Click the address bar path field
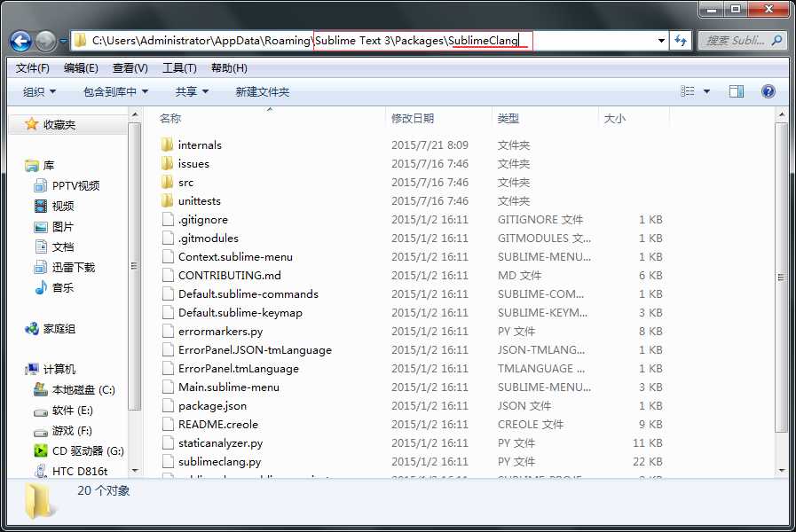This screenshot has height=532, width=796. pyautogui.click(x=369, y=41)
